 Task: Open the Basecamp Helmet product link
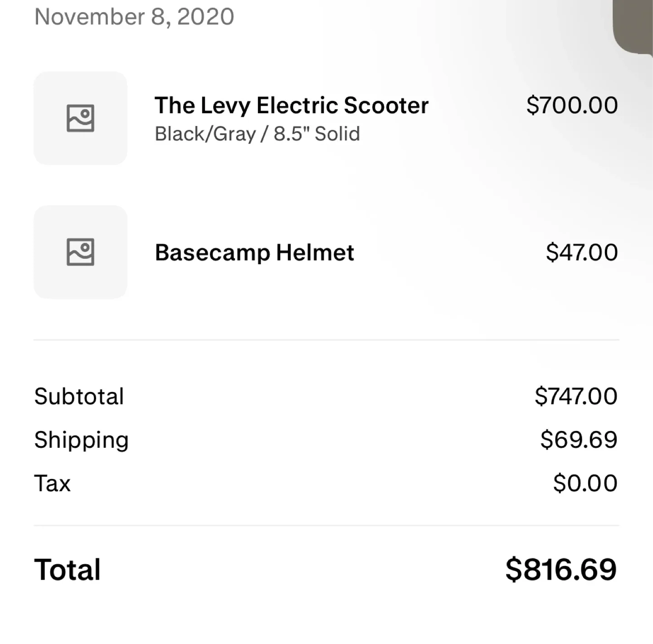254,252
